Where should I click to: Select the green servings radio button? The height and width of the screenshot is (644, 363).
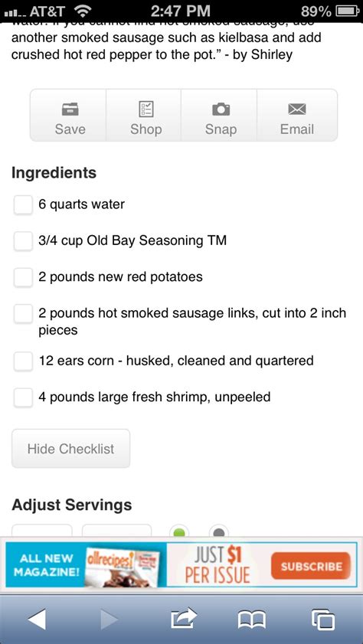179,531
